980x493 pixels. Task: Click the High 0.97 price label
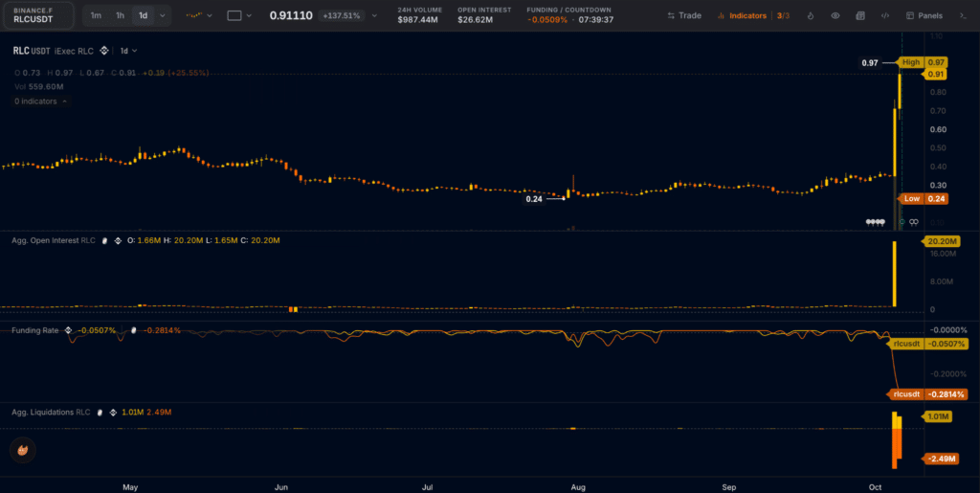[923, 62]
